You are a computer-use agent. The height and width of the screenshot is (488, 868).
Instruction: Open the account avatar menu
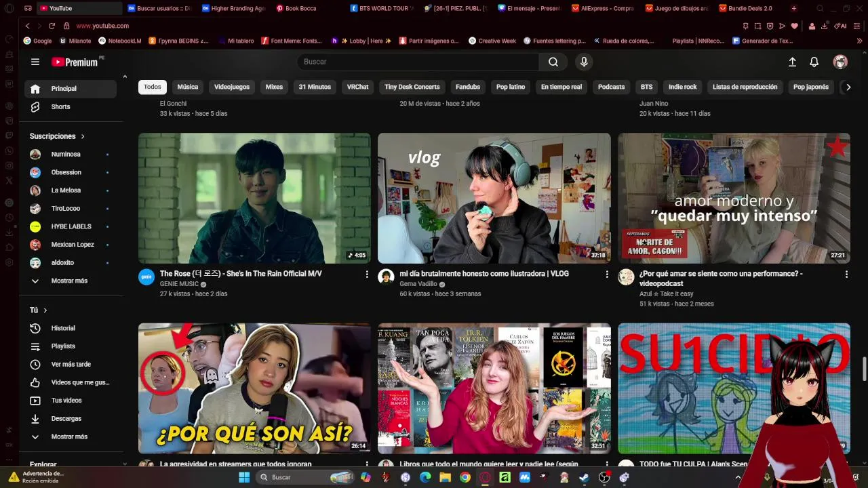point(840,62)
